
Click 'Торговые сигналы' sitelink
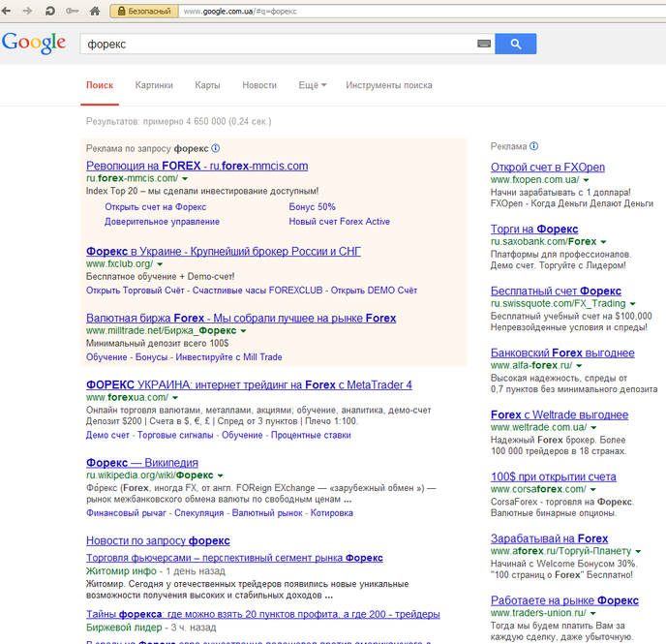[175, 435]
